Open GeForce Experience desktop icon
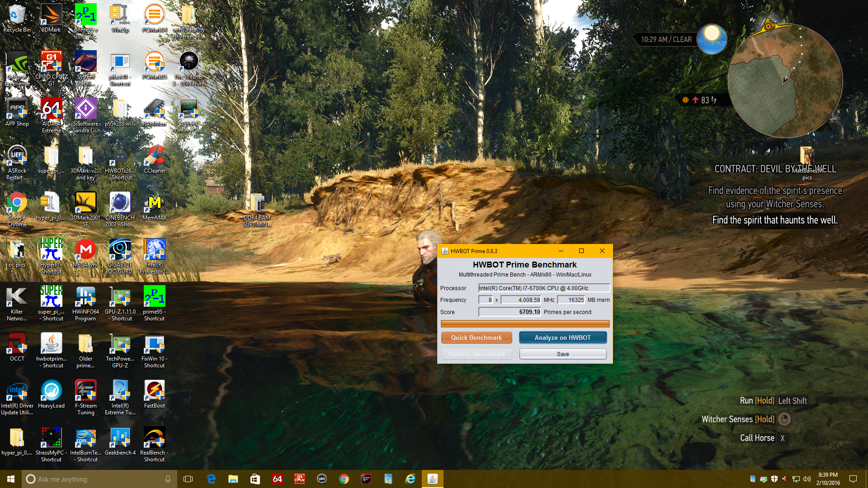Image resolution: width=868 pixels, height=488 pixels. point(17,68)
